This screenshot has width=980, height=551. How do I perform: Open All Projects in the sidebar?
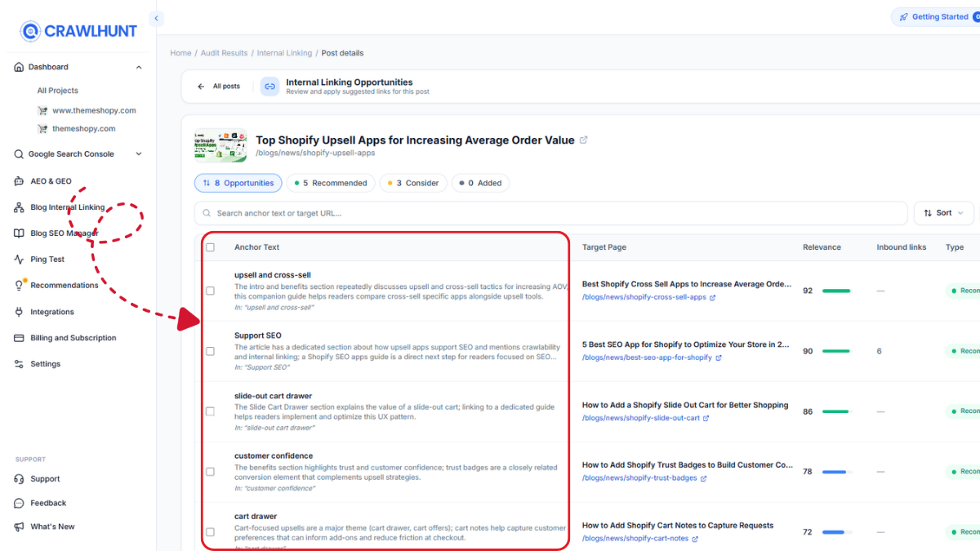pyautogui.click(x=58, y=91)
